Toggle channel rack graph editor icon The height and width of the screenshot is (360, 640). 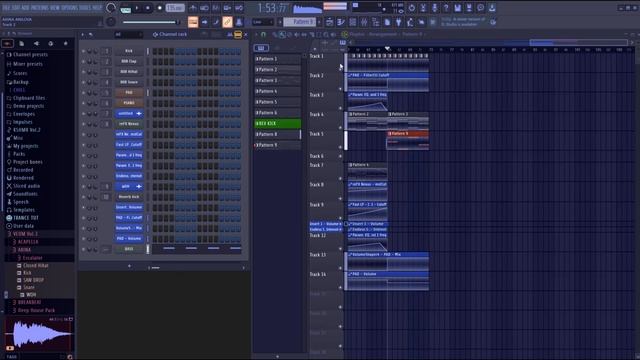coord(230,35)
